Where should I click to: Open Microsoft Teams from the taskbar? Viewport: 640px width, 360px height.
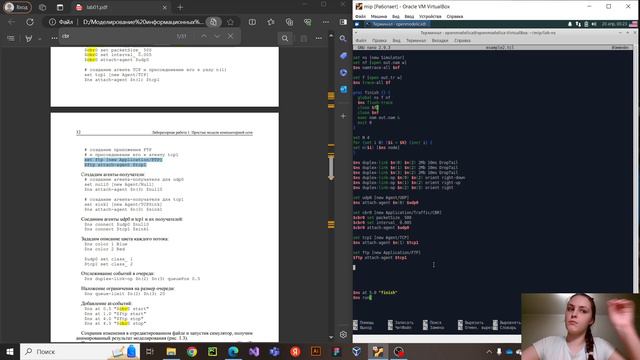pos(274,351)
